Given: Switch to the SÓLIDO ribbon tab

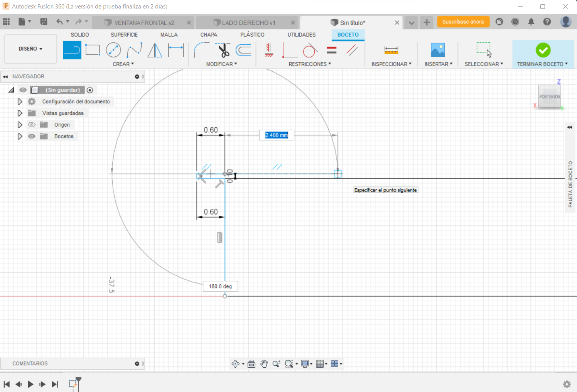Looking at the screenshot, I should (x=80, y=35).
